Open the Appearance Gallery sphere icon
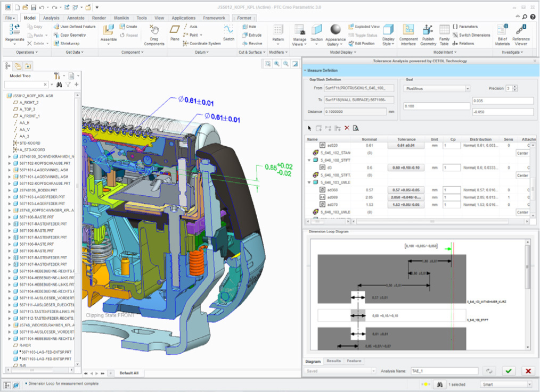Screen dimensions: 540x392 tap(336, 30)
